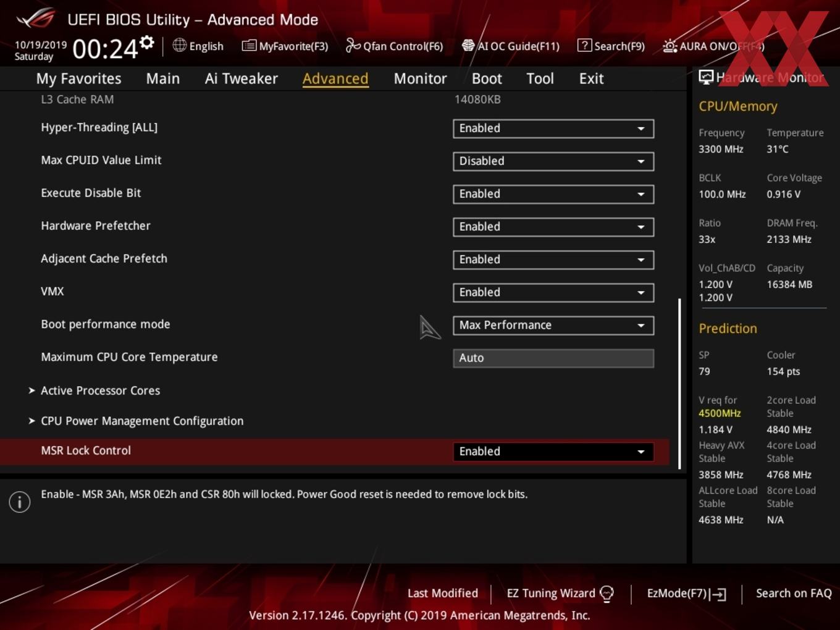Open VMX dropdown
Image resolution: width=840 pixels, height=630 pixels.
pos(553,292)
